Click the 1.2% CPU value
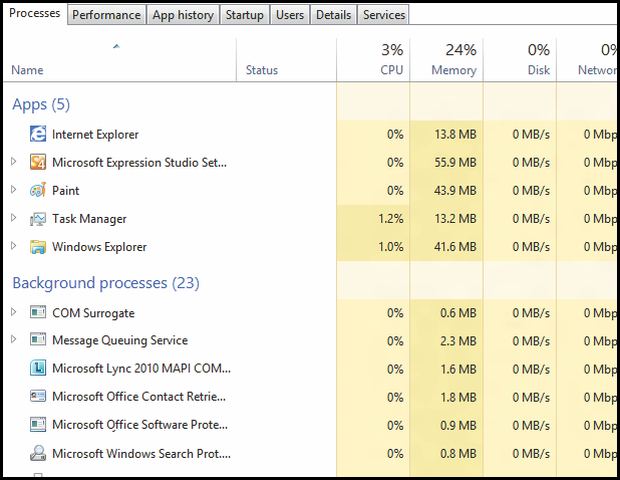 click(391, 219)
